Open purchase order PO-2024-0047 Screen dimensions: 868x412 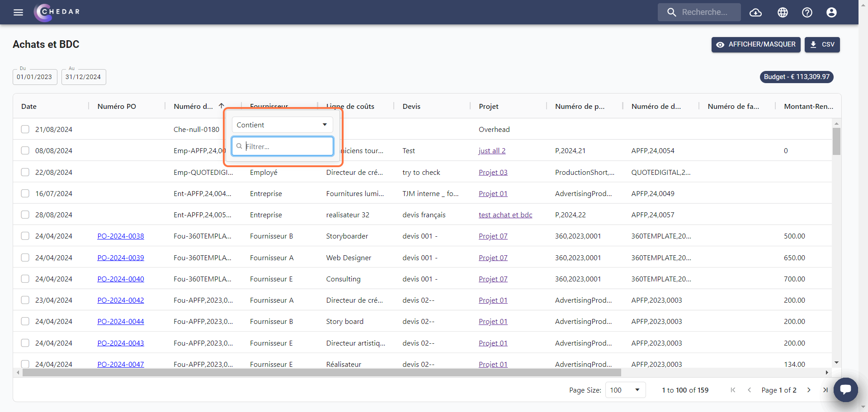[121, 364]
